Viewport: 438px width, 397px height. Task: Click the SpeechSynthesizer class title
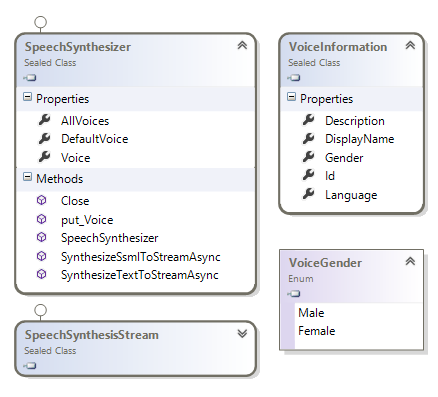(78, 47)
